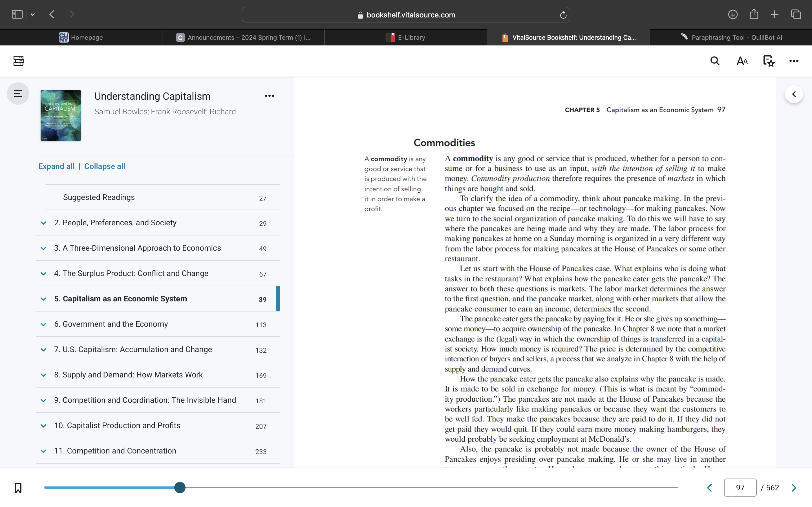Click the Collapse all link

click(104, 166)
